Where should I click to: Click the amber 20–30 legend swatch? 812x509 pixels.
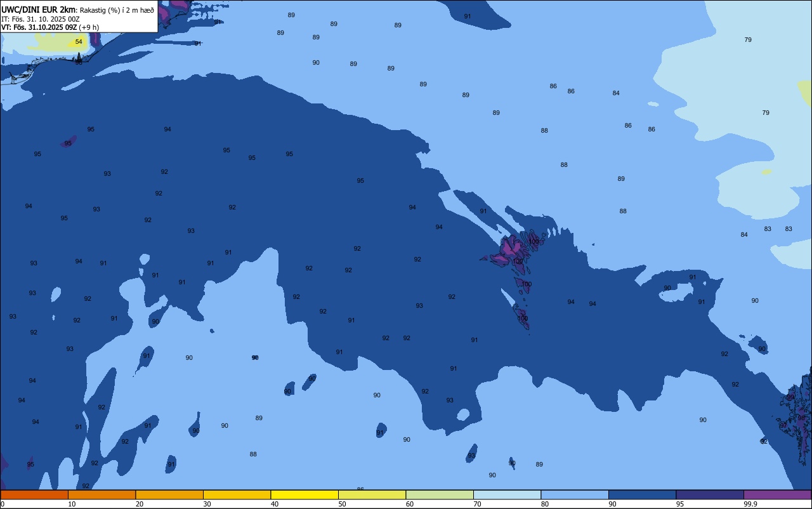tap(169, 494)
